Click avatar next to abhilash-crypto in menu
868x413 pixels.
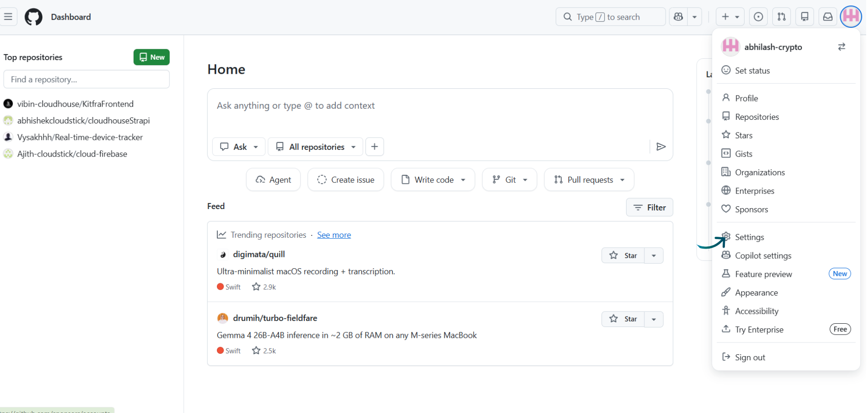[730, 47]
